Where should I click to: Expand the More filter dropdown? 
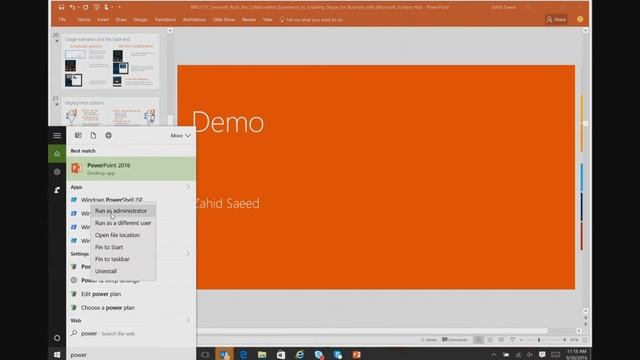click(x=180, y=136)
